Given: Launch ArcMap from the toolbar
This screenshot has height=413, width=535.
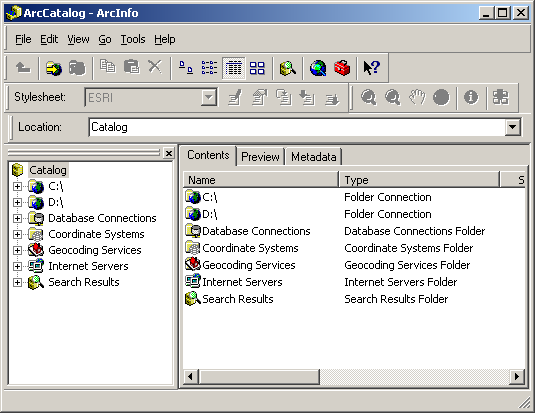Looking at the screenshot, I should click(x=318, y=68).
